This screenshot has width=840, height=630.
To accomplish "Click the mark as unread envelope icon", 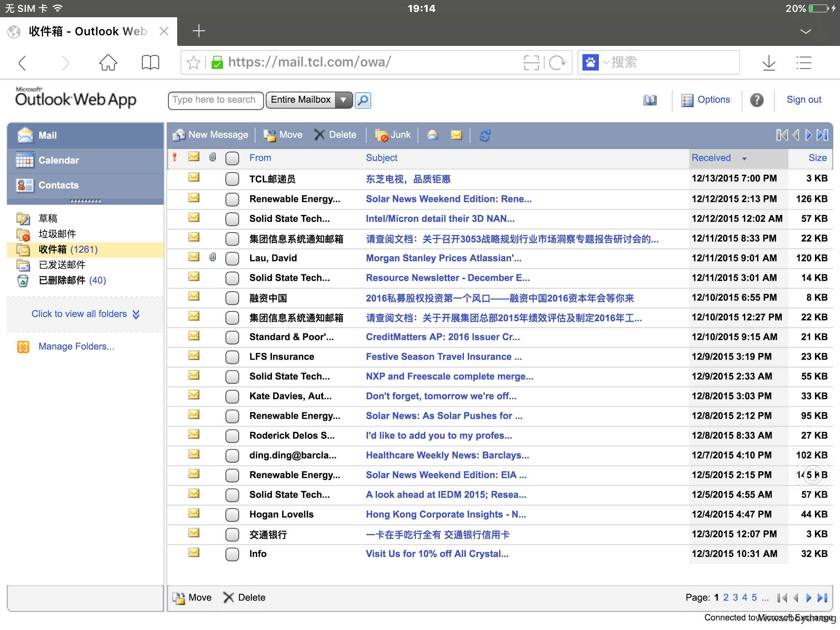I will 456,135.
